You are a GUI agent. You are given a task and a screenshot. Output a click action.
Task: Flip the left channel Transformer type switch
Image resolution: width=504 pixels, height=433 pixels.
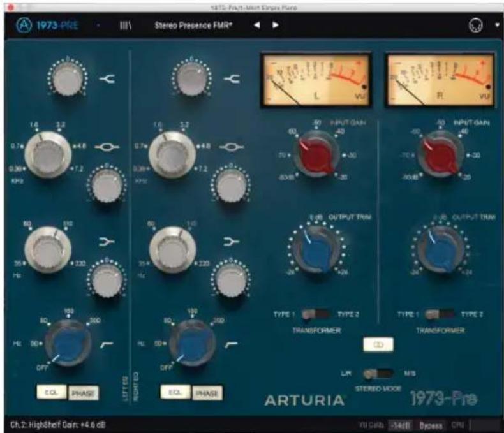click(x=316, y=314)
